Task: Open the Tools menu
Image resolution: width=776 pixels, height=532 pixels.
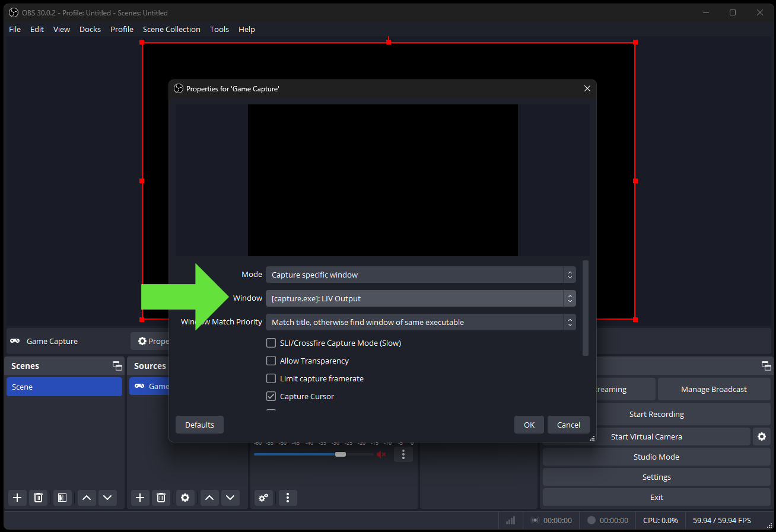Action: tap(220, 29)
